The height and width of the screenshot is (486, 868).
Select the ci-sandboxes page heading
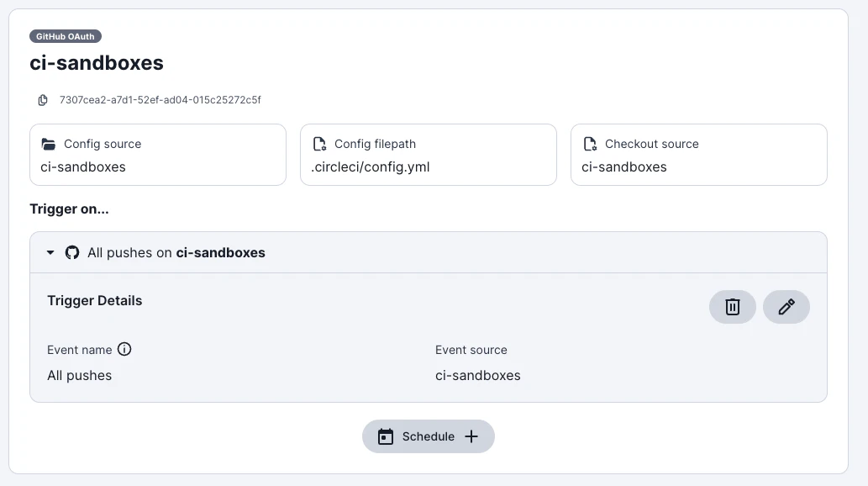[96, 63]
